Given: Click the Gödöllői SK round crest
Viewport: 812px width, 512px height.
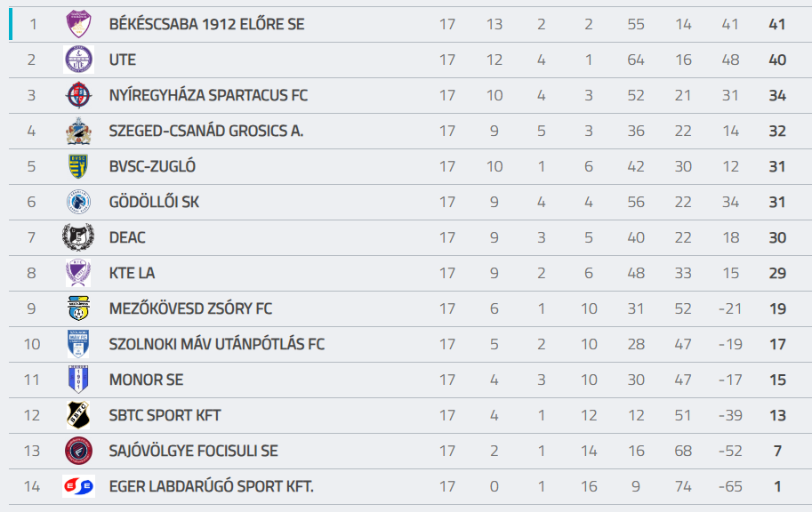Looking at the screenshot, I should point(78,202).
